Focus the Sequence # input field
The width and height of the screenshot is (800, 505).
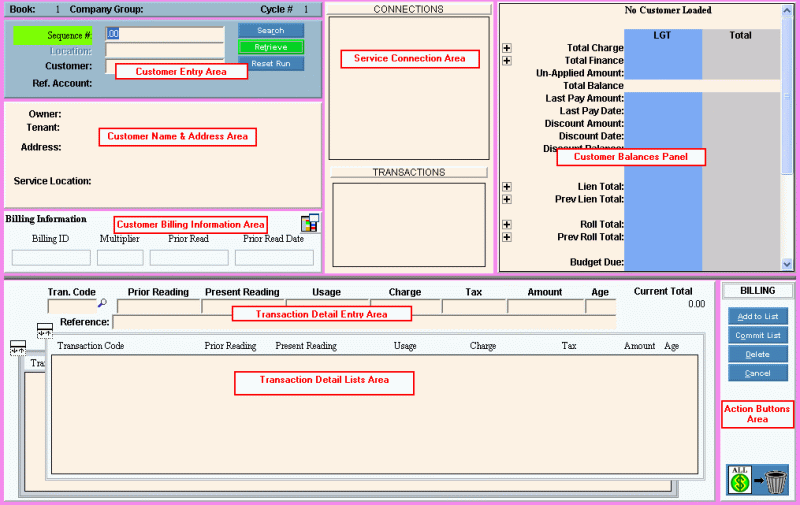click(165, 34)
